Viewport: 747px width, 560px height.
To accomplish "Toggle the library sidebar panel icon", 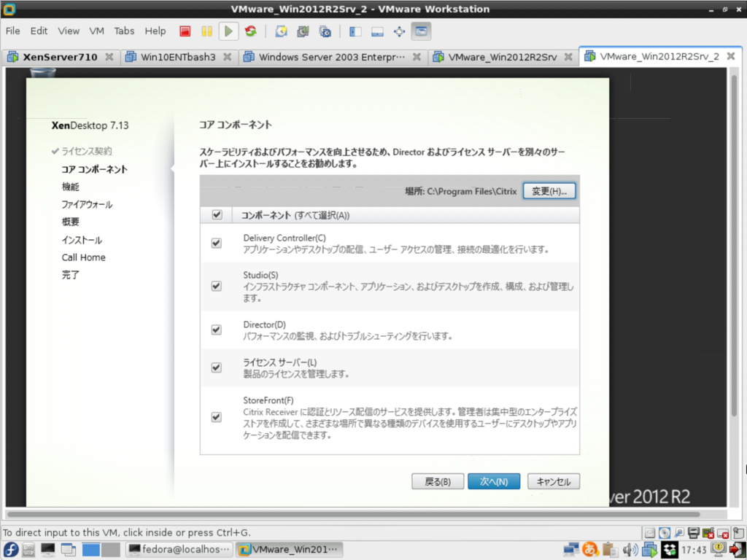I will [355, 31].
